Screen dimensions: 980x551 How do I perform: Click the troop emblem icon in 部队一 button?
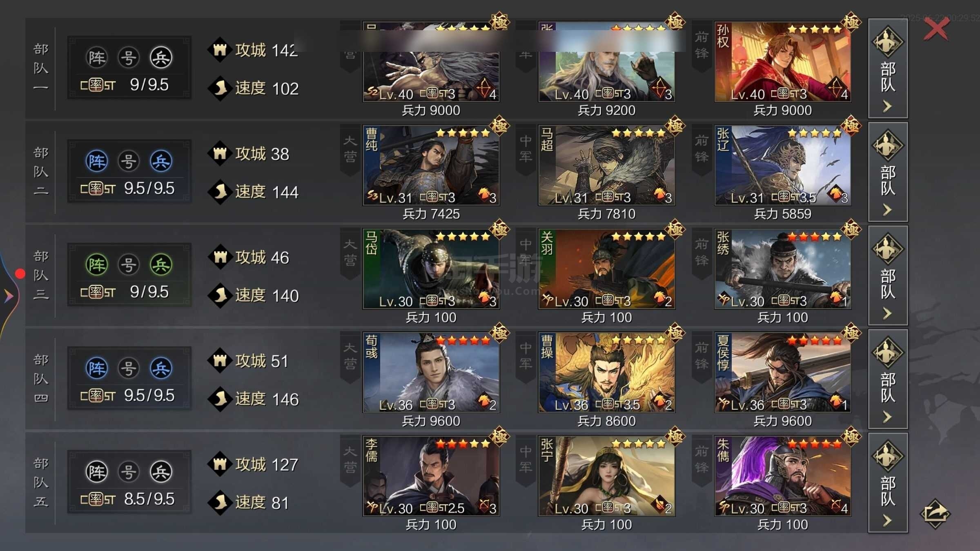click(x=888, y=42)
